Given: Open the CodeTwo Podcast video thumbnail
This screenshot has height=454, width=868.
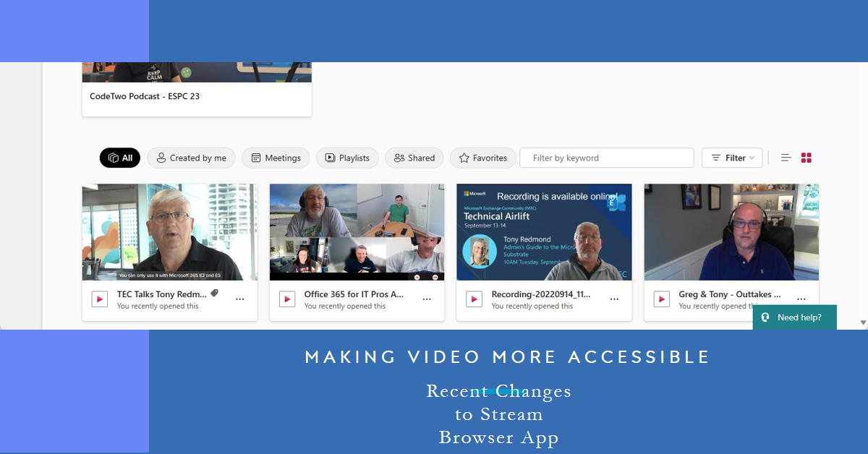Looking at the screenshot, I should [x=197, y=72].
